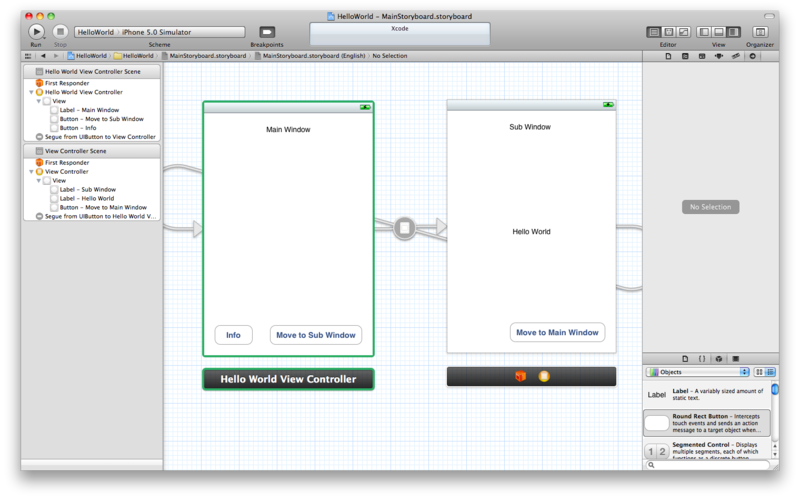Switch library to list view
This screenshot has width=800, height=502.
tap(770, 372)
